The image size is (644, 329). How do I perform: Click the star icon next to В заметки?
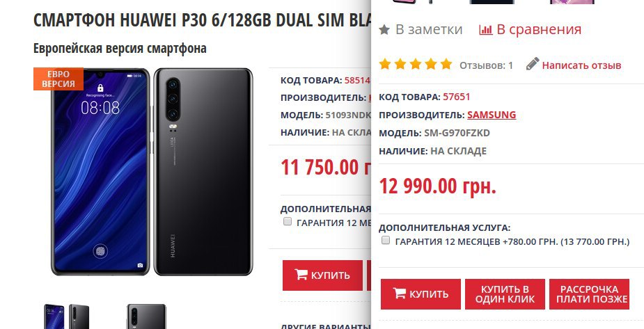coord(384,29)
